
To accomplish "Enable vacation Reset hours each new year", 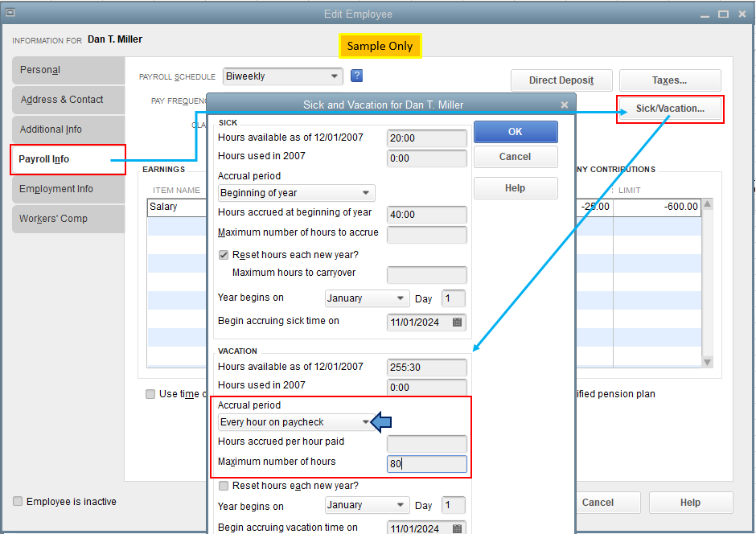I will [x=224, y=485].
